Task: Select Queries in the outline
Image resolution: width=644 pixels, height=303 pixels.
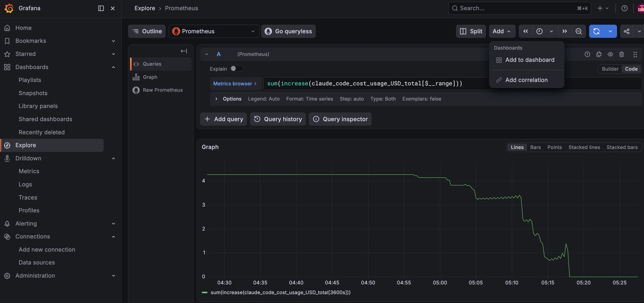Action: pyautogui.click(x=161, y=64)
